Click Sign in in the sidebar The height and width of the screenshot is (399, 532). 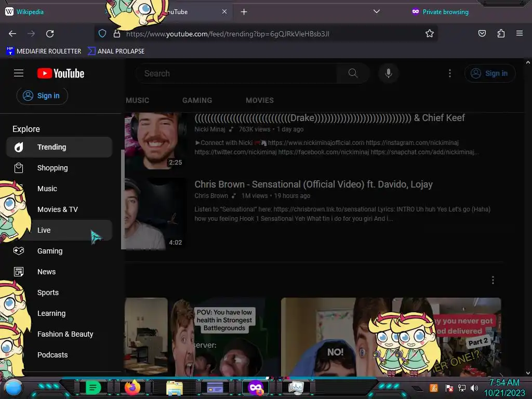click(42, 96)
